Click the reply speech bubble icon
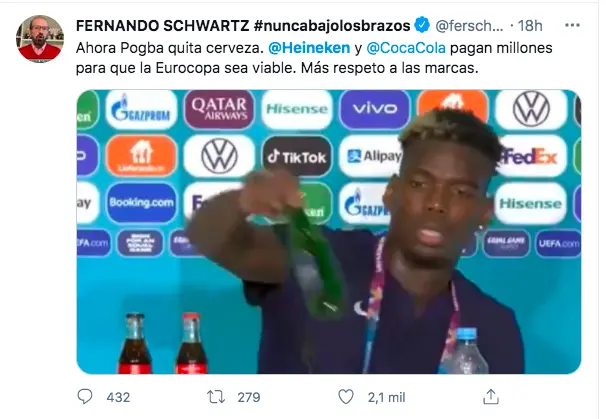Image resolution: width=606 pixels, height=419 pixels. click(x=85, y=397)
